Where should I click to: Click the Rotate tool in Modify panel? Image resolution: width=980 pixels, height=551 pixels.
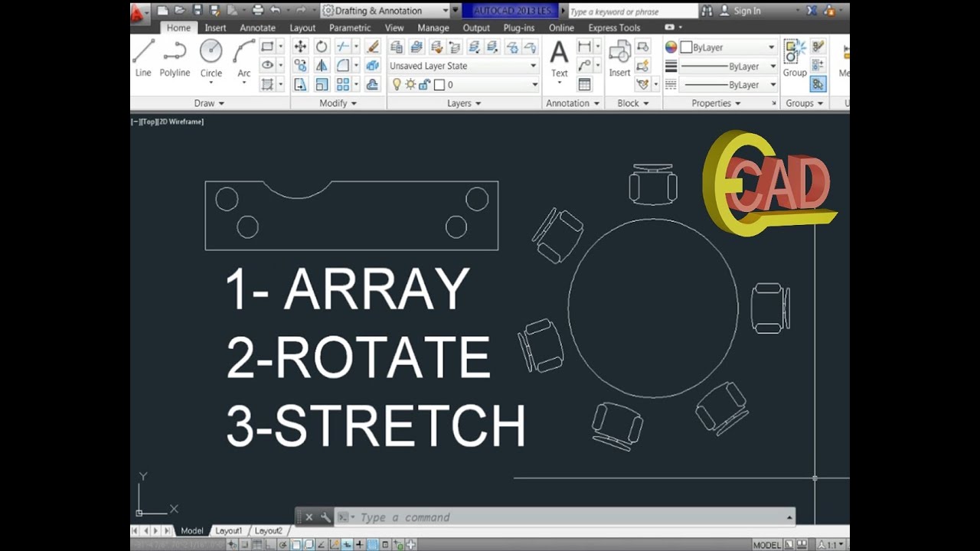pyautogui.click(x=322, y=47)
